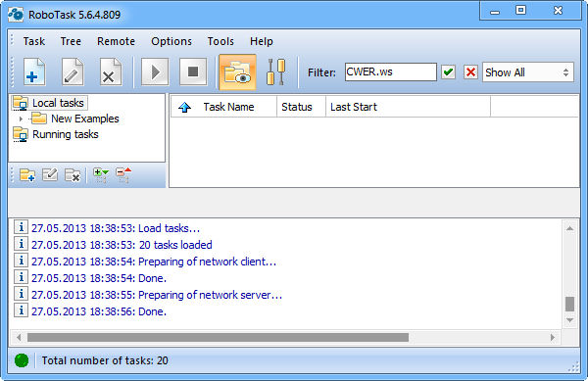Select the '18:38:54: Done.' log line
The height and width of the screenshot is (381, 588).
[99, 278]
